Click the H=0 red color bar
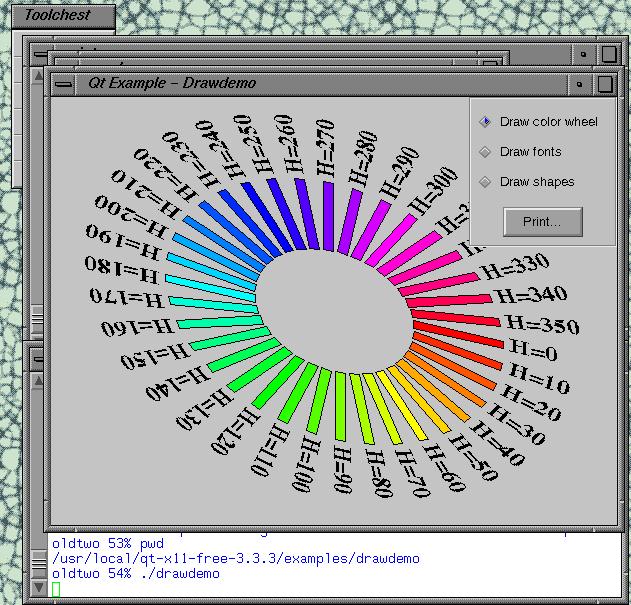The height and width of the screenshot is (605, 631). pyautogui.click(x=458, y=335)
